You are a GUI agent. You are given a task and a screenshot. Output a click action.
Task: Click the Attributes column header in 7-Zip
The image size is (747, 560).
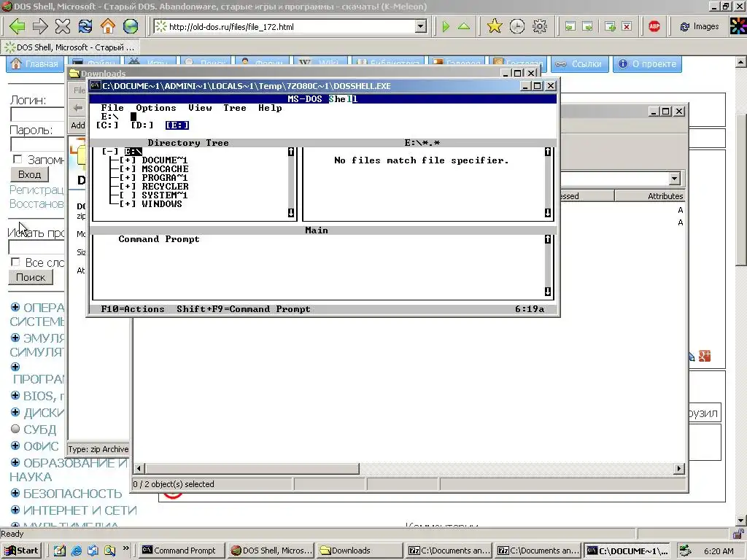[650, 195]
